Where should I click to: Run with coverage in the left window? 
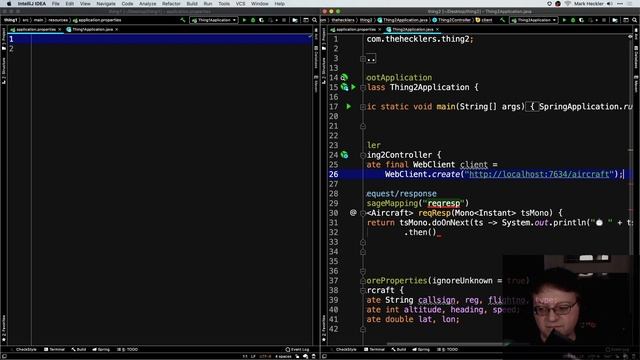[261, 20]
